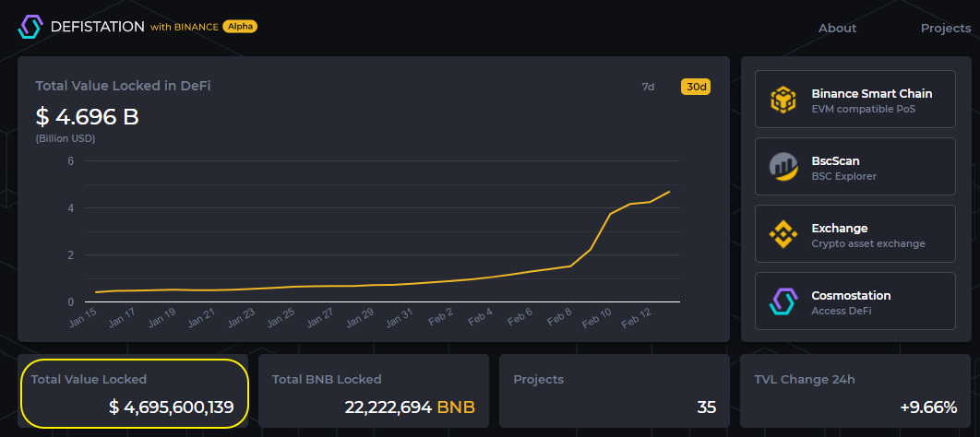Viewport: 980px width, 437px height.
Task: Click the Exchange Binance diamond icon
Action: 783,234
